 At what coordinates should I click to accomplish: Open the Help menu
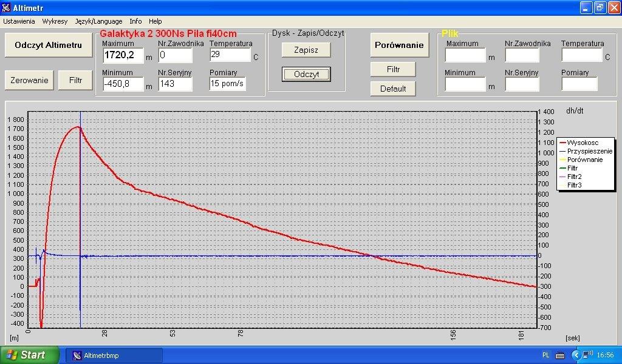tap(155, 21)
